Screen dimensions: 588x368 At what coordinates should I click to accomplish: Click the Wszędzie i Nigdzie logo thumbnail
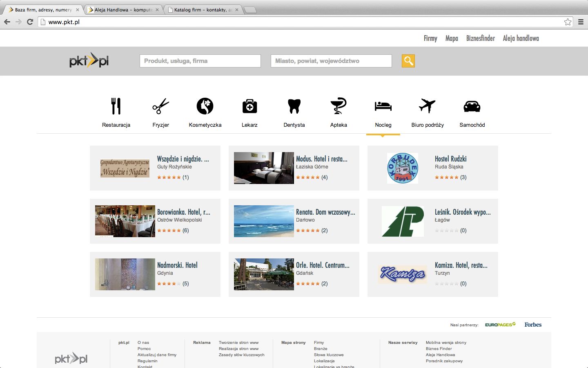[125, 168]
